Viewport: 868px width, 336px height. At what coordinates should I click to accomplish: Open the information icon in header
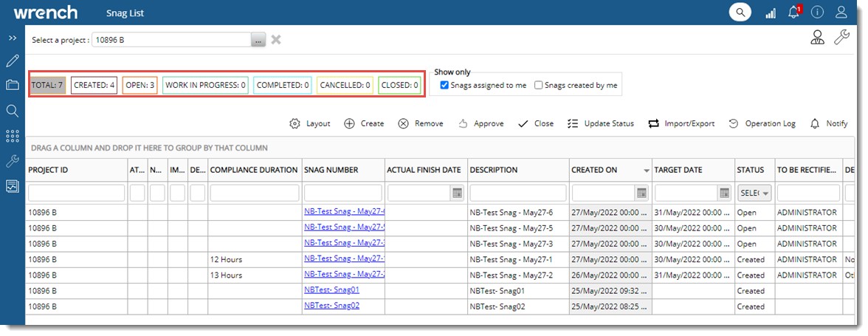817,13
